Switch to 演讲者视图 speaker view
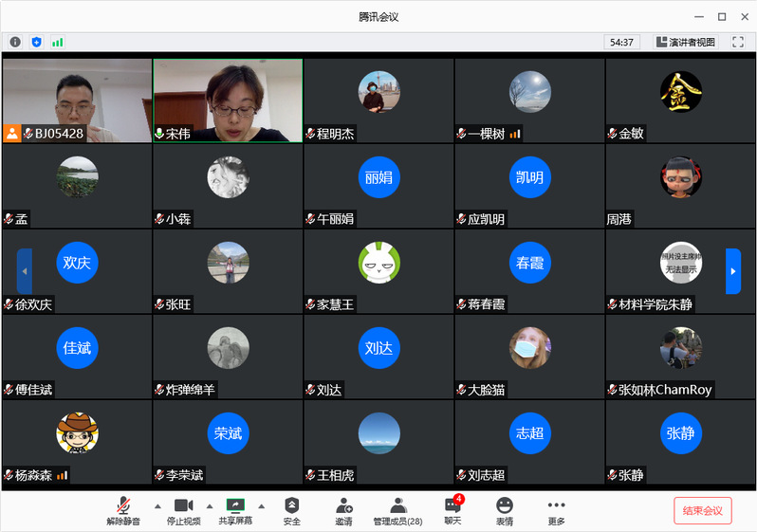 [x=687, y=42]
